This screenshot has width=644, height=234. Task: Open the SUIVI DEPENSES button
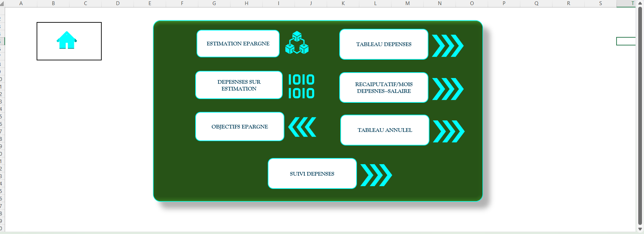312,174
